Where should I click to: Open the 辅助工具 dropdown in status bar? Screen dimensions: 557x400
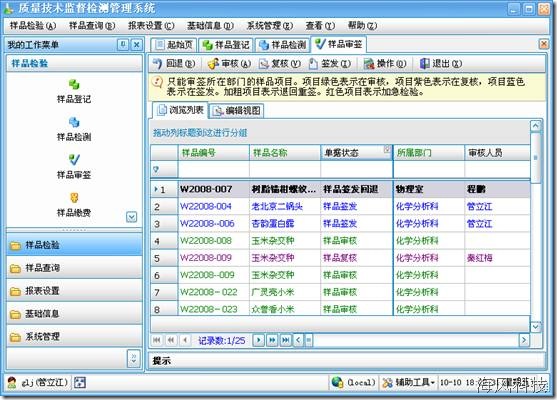[409, 382]
